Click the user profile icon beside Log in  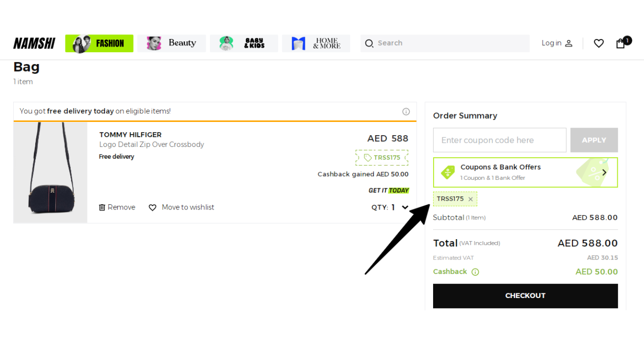point(569,43)
